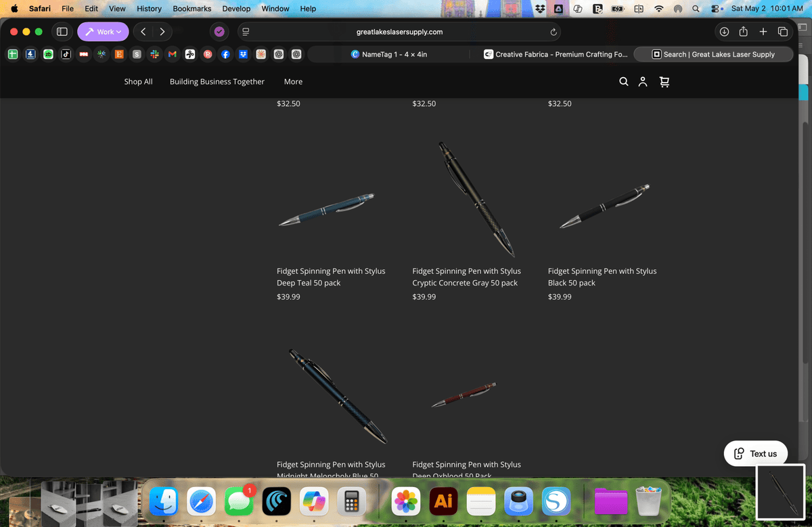Image resolution: width=812 pixels, height=527 pixels.
Task: Click the Safari Share button
Action: tap(743, 32)
